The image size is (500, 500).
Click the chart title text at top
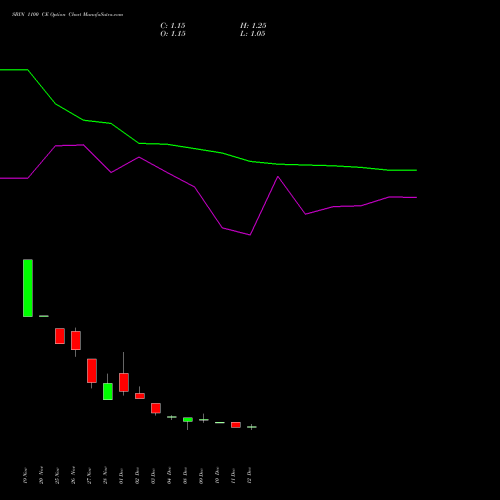67,15
